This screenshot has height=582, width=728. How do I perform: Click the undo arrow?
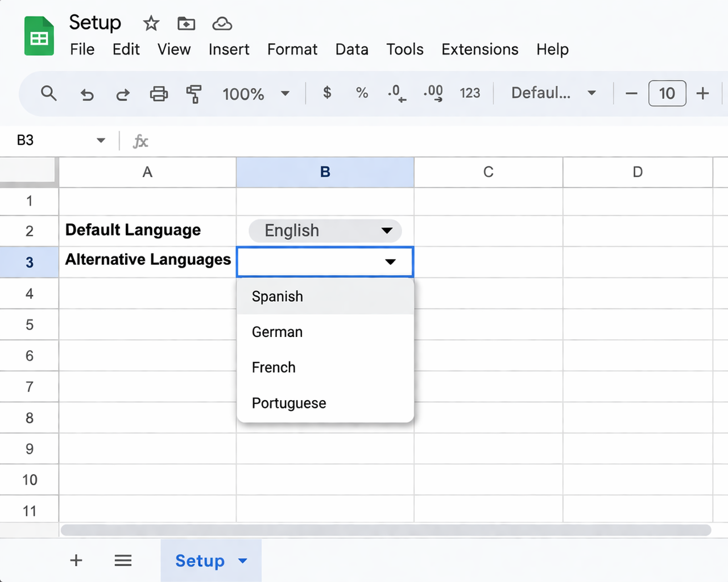click(87, 94)
